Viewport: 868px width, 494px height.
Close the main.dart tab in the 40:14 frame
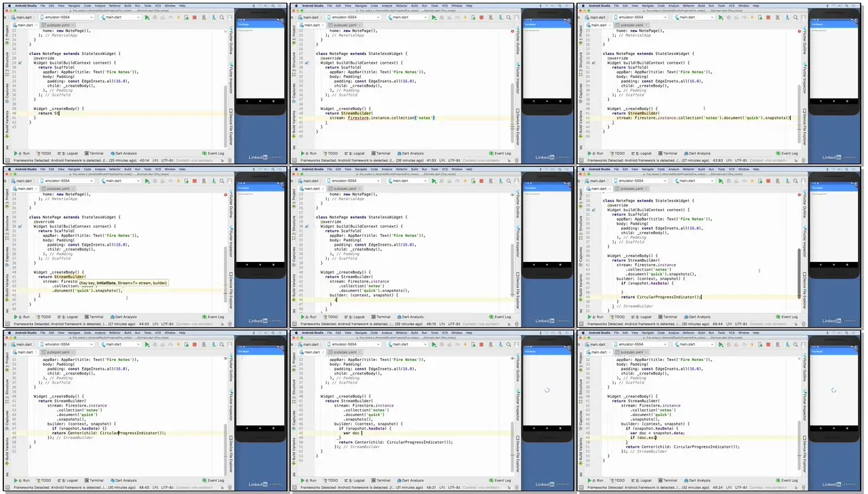click(36, 25)
